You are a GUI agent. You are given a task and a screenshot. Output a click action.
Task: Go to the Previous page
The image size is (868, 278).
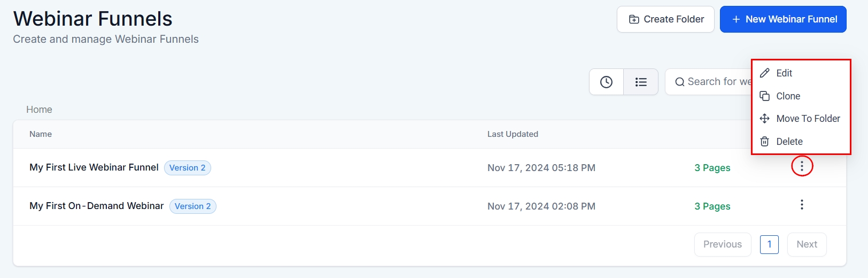723,244
